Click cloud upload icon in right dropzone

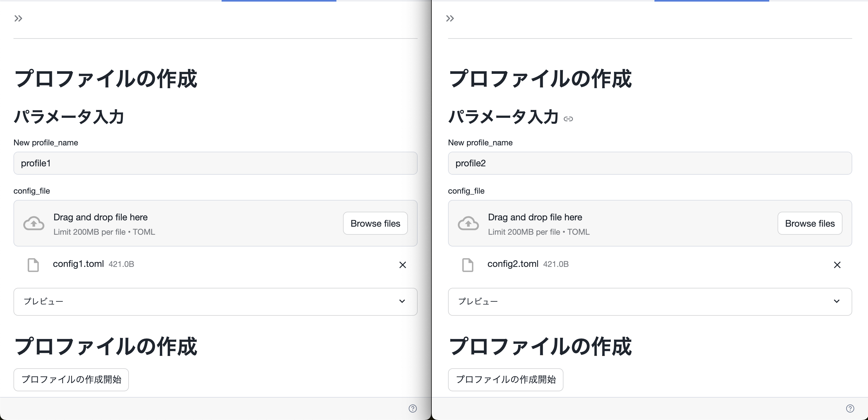pos(468,223)
